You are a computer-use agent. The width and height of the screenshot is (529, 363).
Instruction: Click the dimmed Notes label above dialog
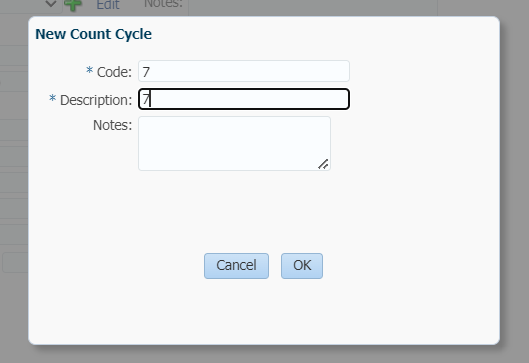point(163,4)
